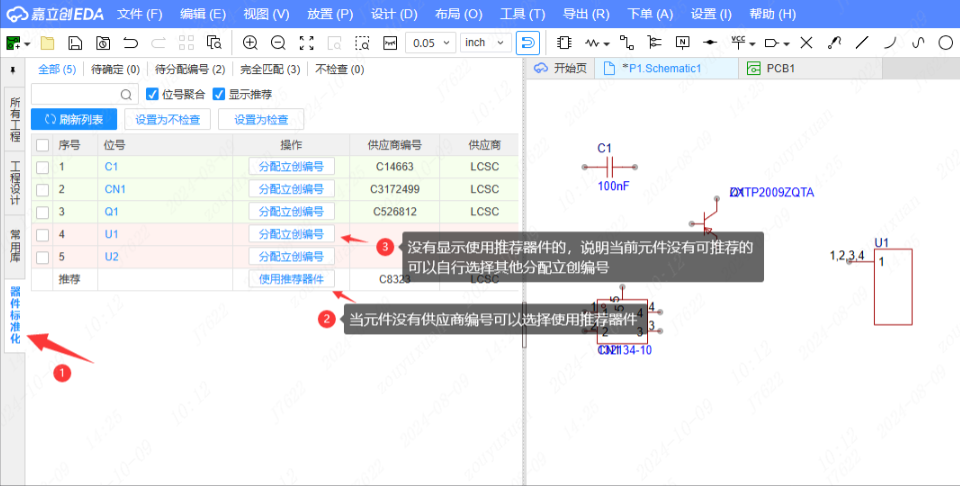This screenshot has height=486, width=960.
Task: Save with the floppy disk icon
Action: point(75,43)
